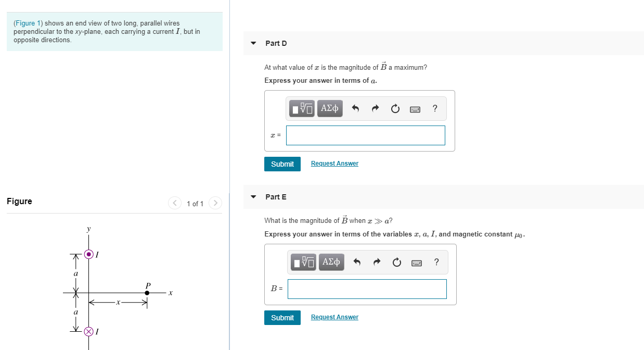Open the math template palette in Part D
The height and width of the screenshot is (350, 644).
(301, 108)
